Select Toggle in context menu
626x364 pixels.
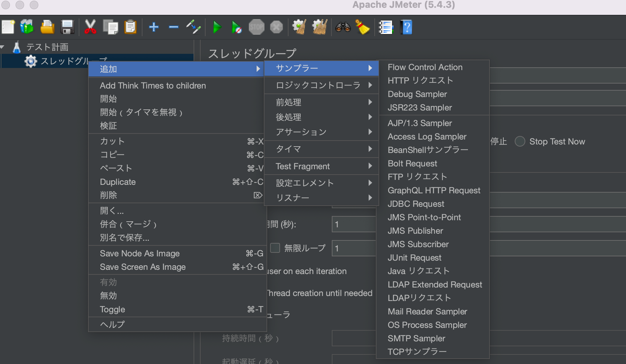coord(177,309)
